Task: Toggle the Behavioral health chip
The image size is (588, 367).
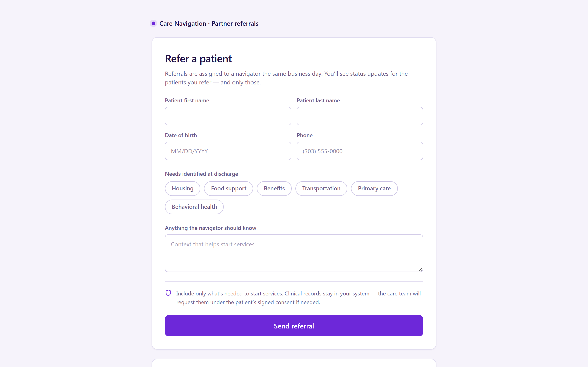Action: click(x=194, y=207)
